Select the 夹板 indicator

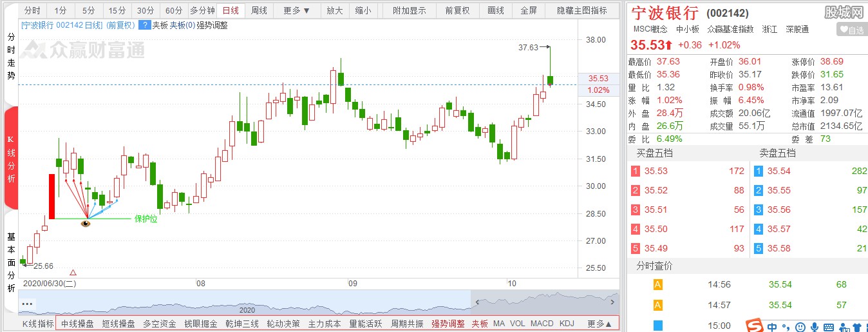(480, 324)
